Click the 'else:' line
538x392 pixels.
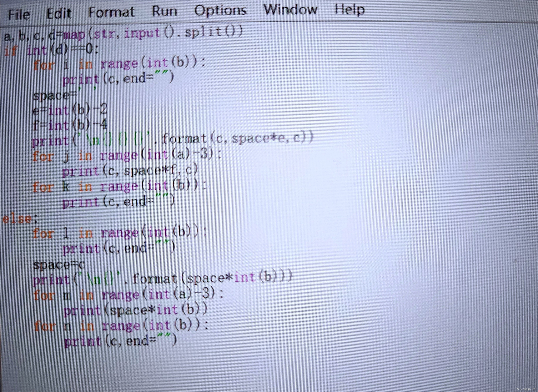(20, 218)
